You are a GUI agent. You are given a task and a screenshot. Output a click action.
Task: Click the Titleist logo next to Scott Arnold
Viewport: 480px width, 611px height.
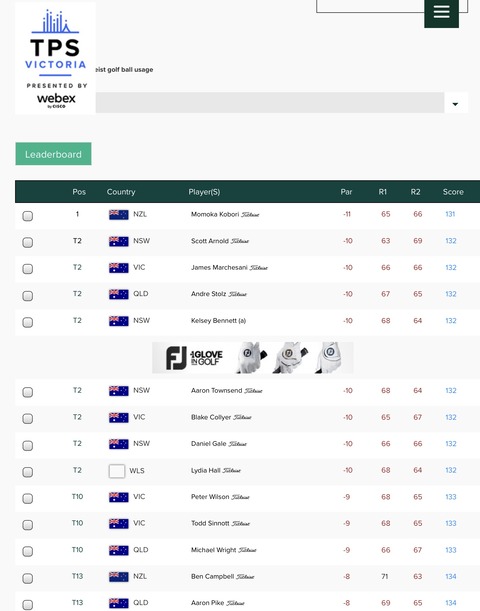(x=240, y=241)
